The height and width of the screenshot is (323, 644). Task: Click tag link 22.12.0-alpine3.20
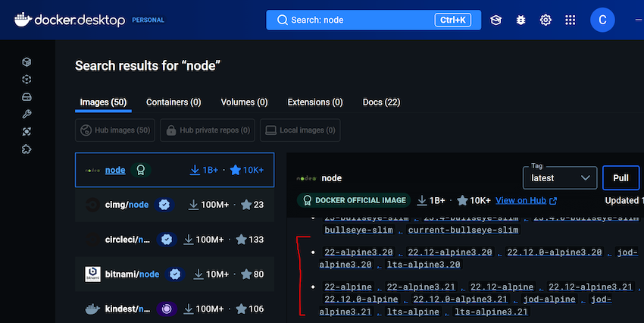555,252
